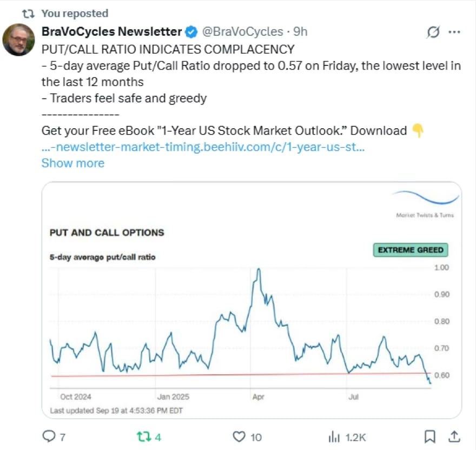Open the beehiiv.com newsletter link
The width and height of the screenshot is (476, 450).
coord(203,147)
